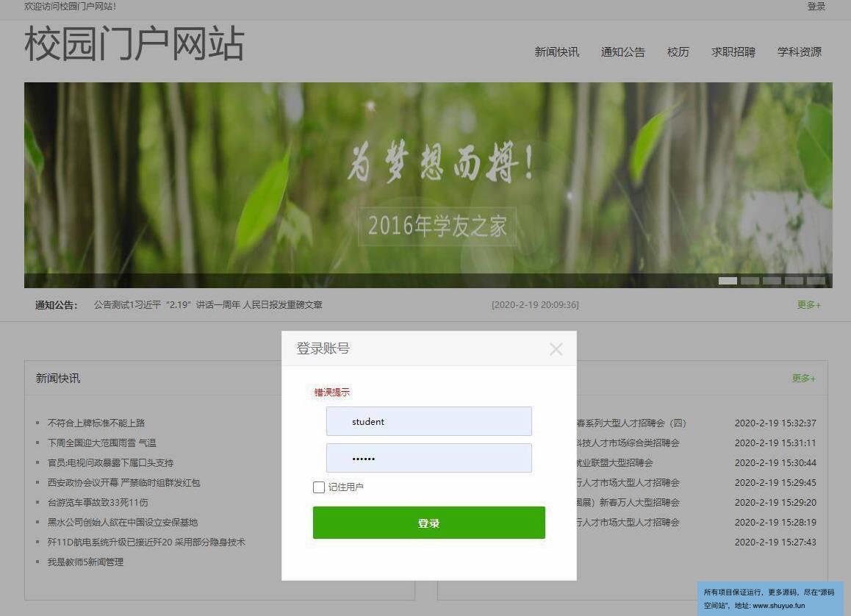Select the active white carousel indicator
Image resolution: width=851 pixels, height=616 pixels.
(728, 281)
